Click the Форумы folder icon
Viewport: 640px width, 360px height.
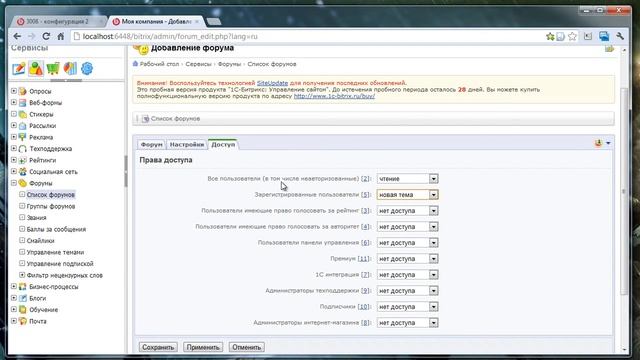(23, 183)
